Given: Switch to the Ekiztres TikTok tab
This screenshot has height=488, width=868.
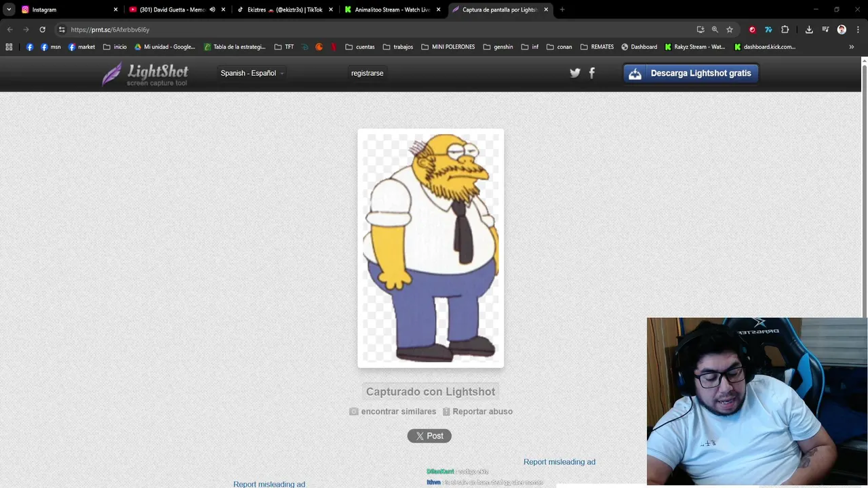Looking at the screenshot, I should [x=279, y=9].
